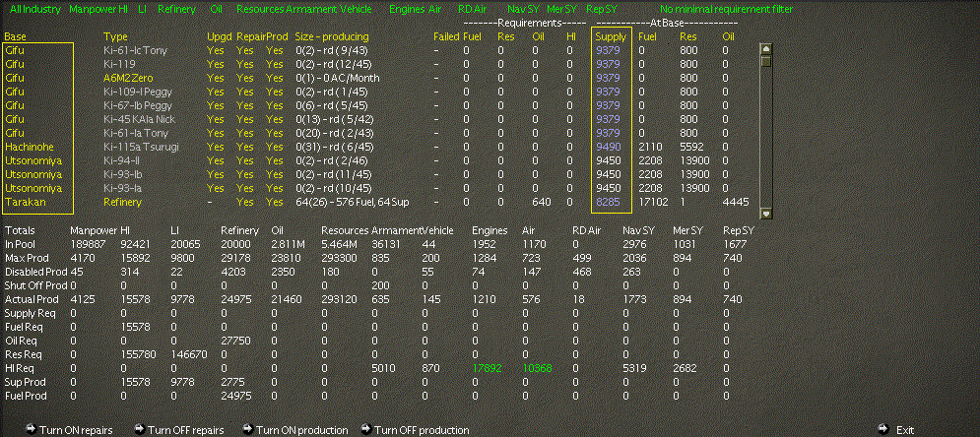Sort by Supply column header

pyautogui.click(x=611, y=36)
